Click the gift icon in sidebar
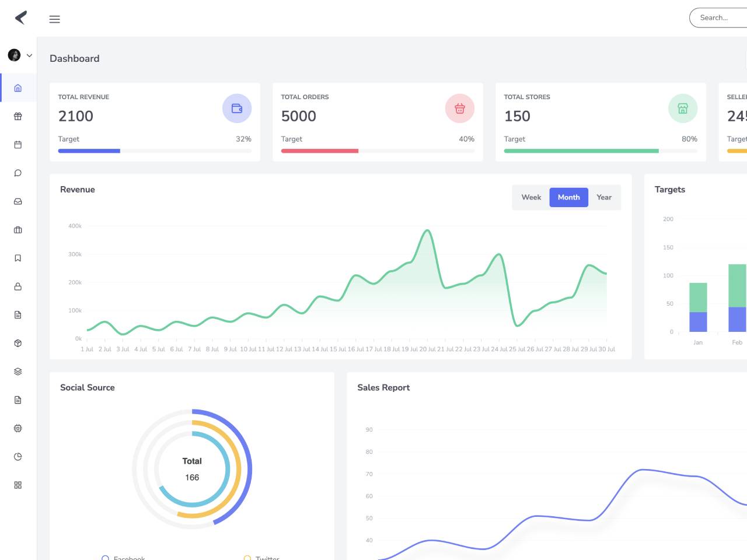This screenshot has height=560, width=747. point(18,116)
